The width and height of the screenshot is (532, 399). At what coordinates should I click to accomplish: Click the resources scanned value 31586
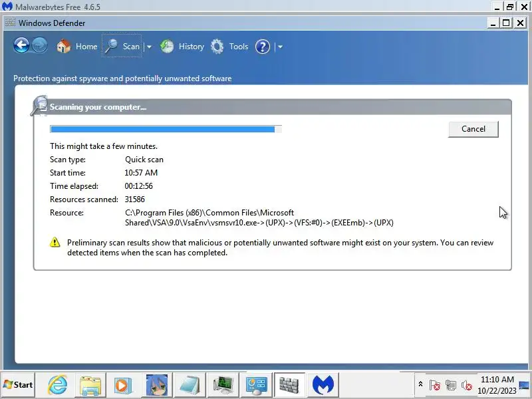pyautogui.click(x=135, y=199)
